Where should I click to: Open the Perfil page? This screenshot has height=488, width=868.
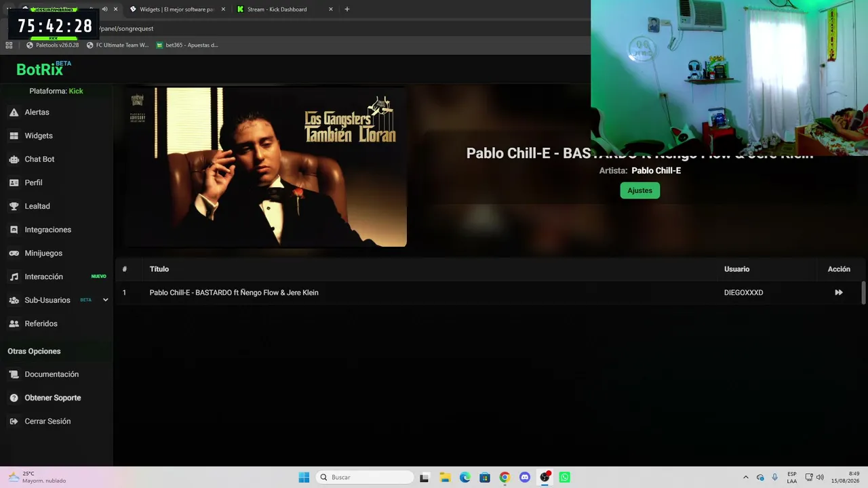[33, 183]
